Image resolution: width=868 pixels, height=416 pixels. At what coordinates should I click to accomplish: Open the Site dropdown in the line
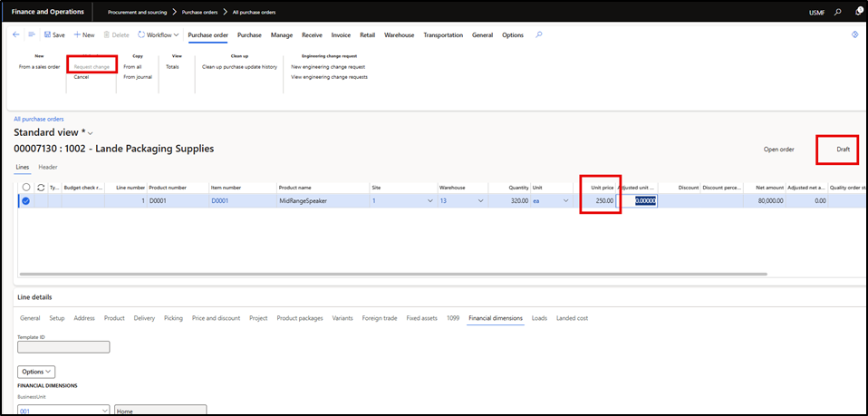point(429,200)
